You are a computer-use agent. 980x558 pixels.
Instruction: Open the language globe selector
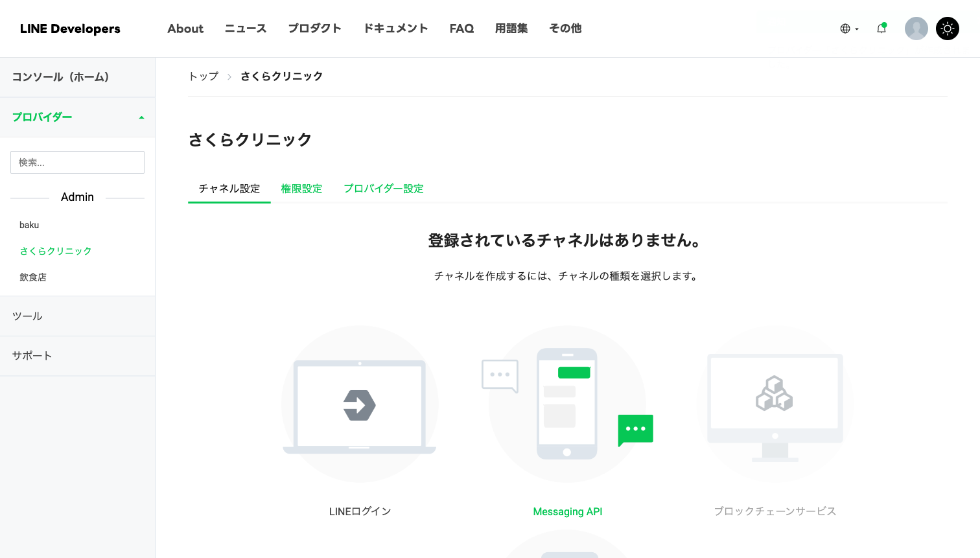point(849,29)
